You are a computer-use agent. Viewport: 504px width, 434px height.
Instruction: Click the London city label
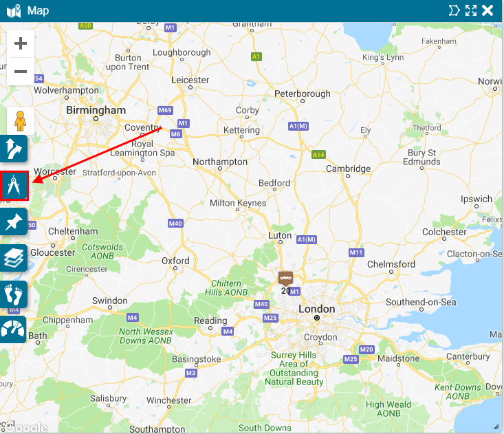tap(316, 309)
